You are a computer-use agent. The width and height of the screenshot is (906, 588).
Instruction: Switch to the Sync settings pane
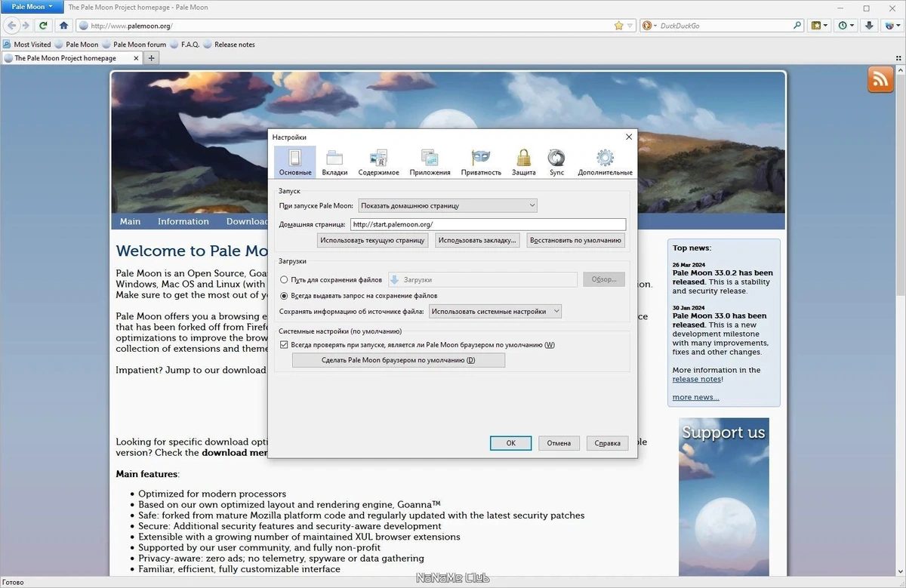[556, 162]
